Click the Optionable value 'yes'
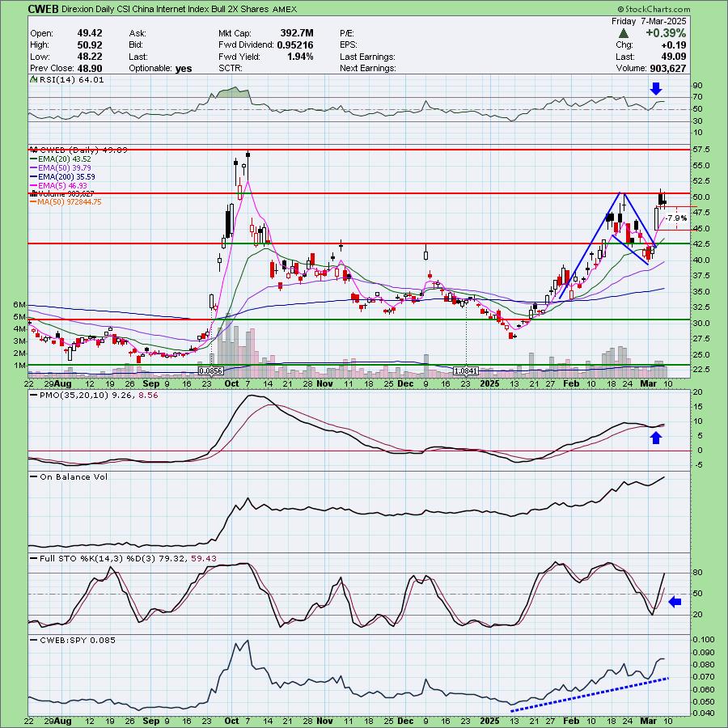The image size is (728, 728). click(x=184, y=68)
